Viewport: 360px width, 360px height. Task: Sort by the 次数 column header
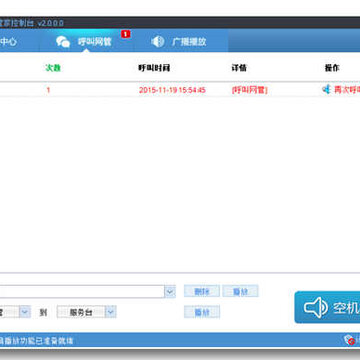coord(53,68)
